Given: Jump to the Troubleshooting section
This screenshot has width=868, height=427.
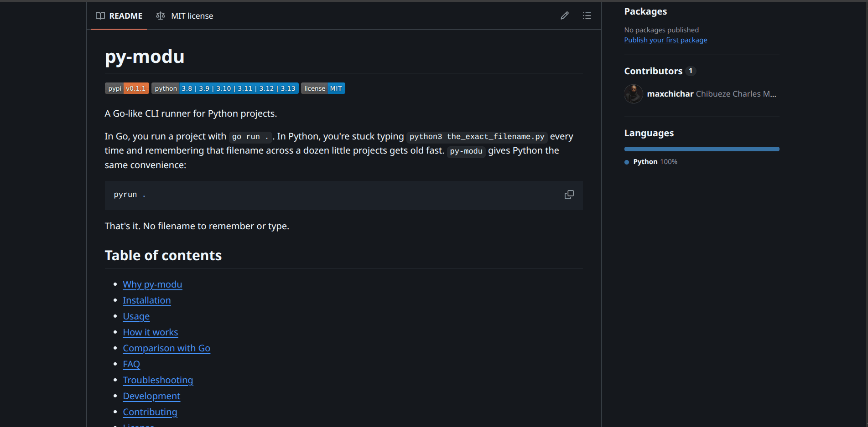Looking at the screenshot, I should pos(158,380).
